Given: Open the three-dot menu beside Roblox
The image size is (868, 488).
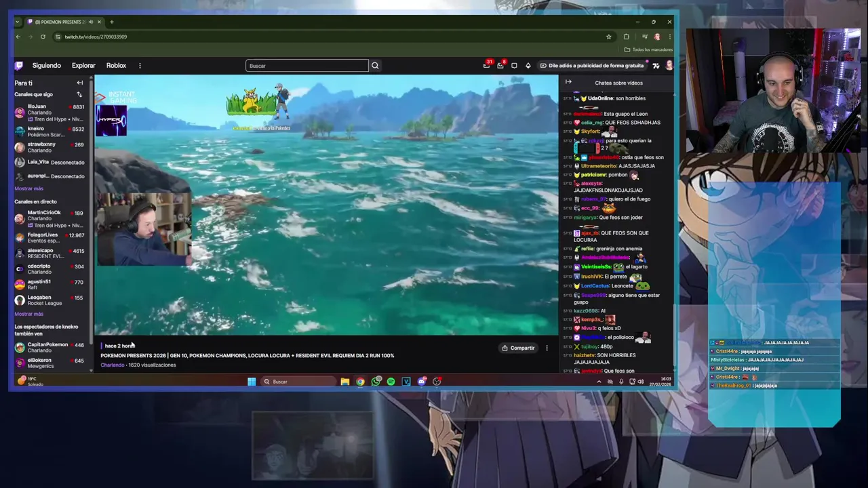Looking at the screenshot, I should click(140, 66).
